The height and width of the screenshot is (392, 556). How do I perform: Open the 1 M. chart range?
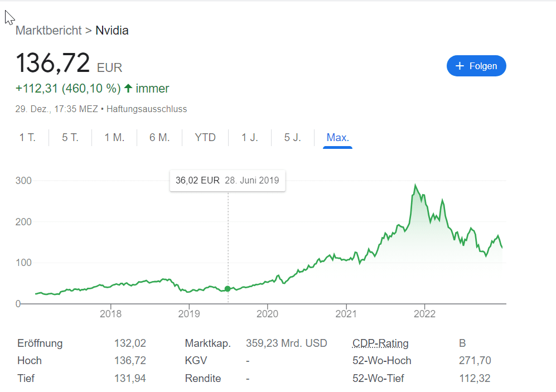coord(114,138)
